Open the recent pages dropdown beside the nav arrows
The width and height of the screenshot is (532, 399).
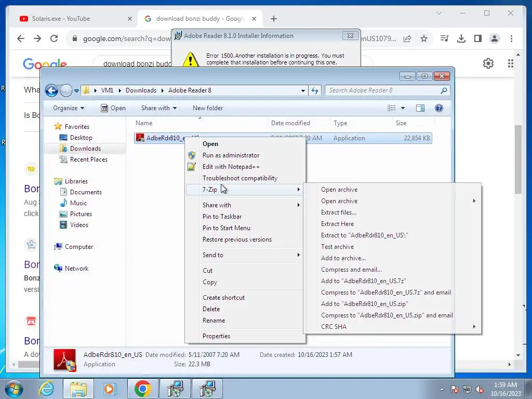click(x=76, y=90)
